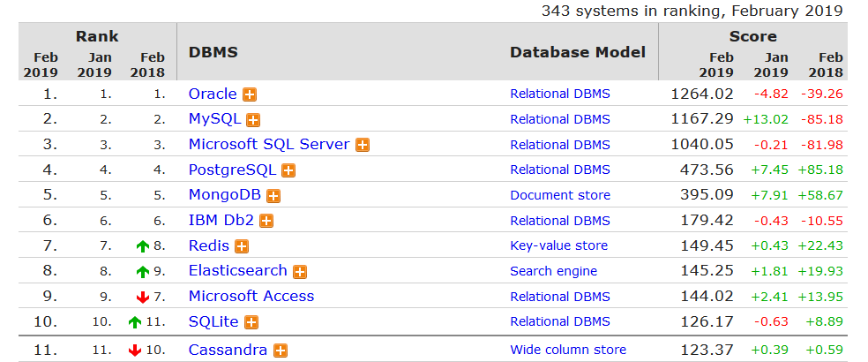
Task: Click the -39.26 change in Oracle row
Action: point(821,94)
